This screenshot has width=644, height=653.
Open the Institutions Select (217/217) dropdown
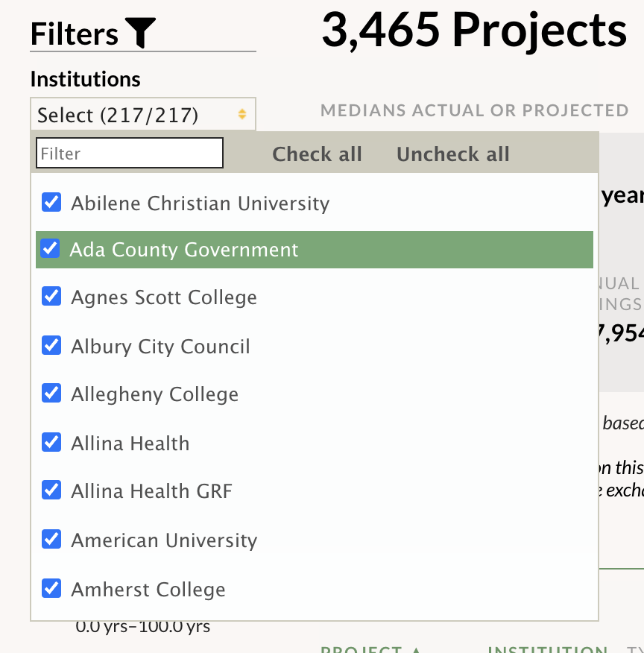coord(143,114)
